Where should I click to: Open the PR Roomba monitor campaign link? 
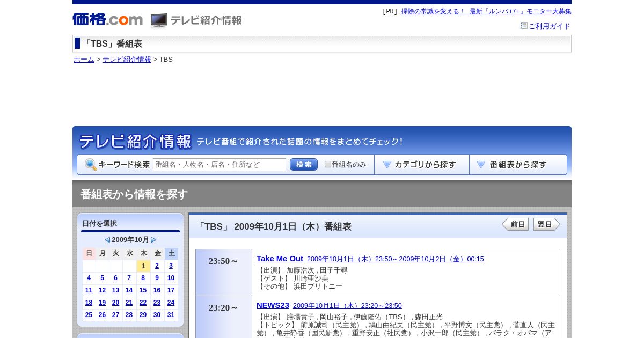coord(486,11)
